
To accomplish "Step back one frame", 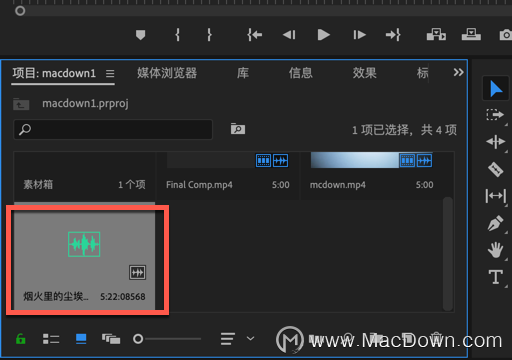I will pos(289,35).
